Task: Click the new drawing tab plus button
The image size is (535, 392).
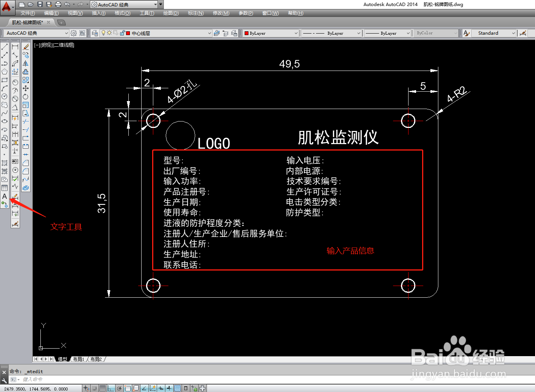Action: click(62, 23)
